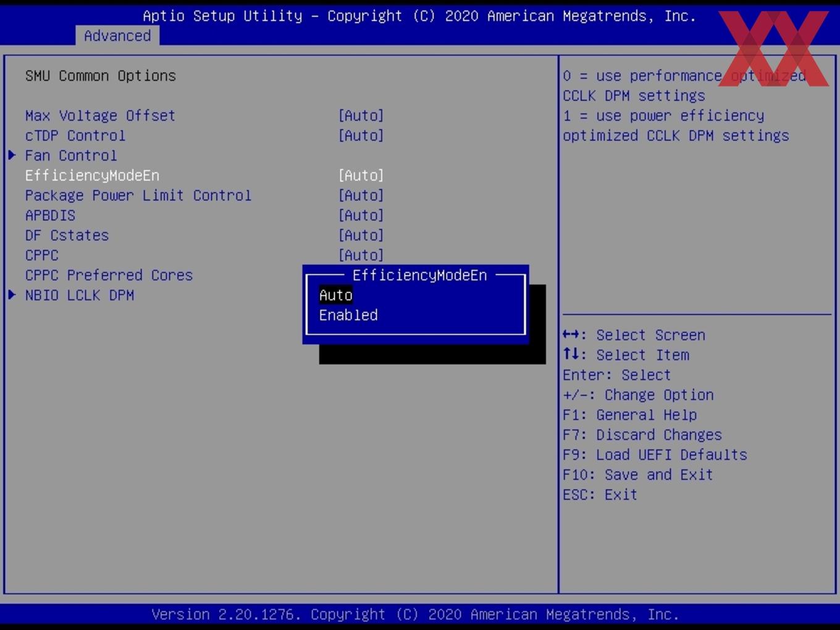Click the F1: General Help hint

point(629,414)
